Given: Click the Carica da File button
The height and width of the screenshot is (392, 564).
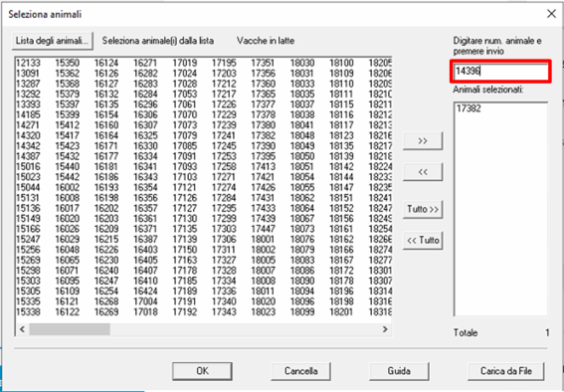Looking at the screenshot, I should [x=506, y=371].
